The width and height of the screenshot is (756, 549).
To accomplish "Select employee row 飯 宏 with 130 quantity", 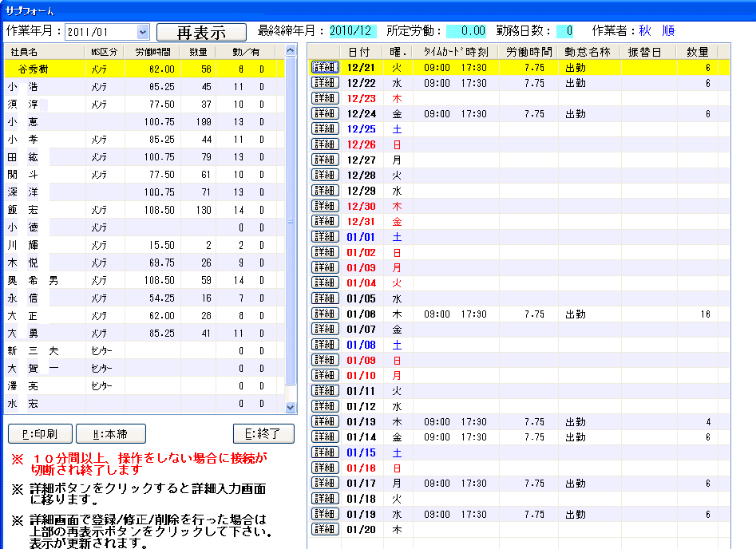I will tap(144, 210).
